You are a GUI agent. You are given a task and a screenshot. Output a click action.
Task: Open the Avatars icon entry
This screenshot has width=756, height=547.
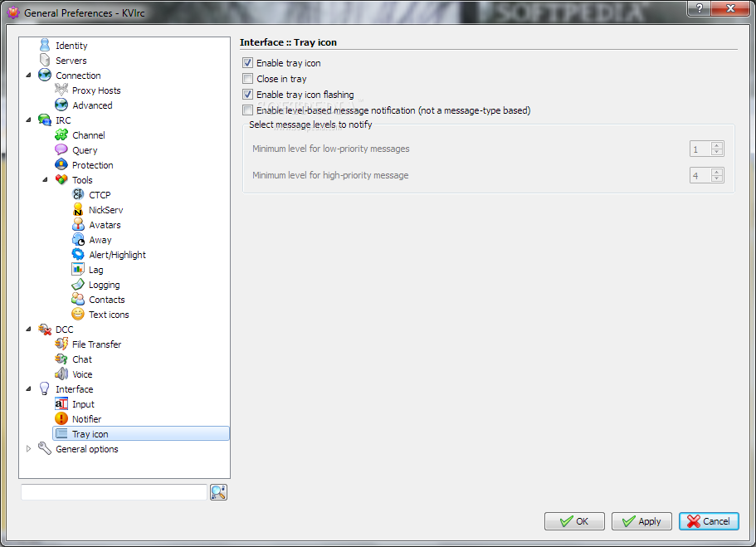[x=78, y=225]
